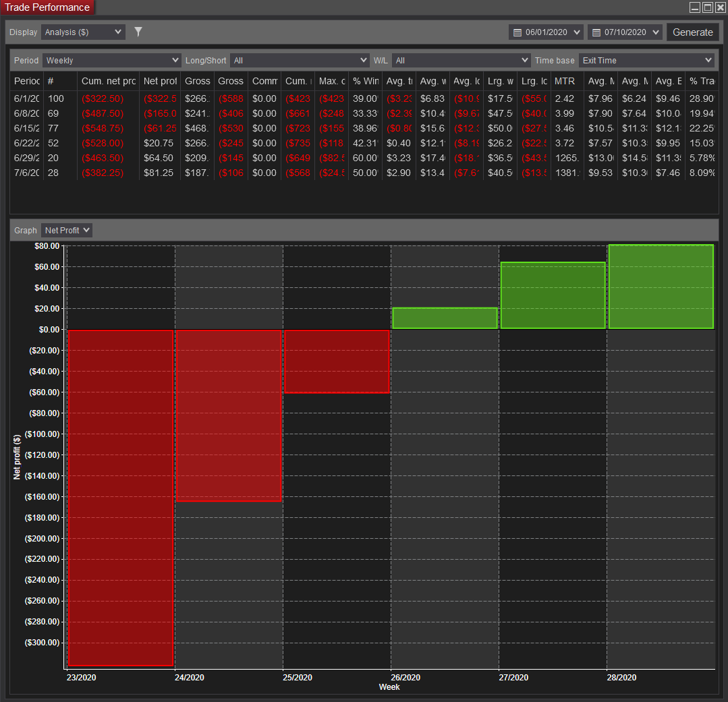The image size is (728, 702).
Task: Open the Period Weekly dropdown
Action: (111, 60)
